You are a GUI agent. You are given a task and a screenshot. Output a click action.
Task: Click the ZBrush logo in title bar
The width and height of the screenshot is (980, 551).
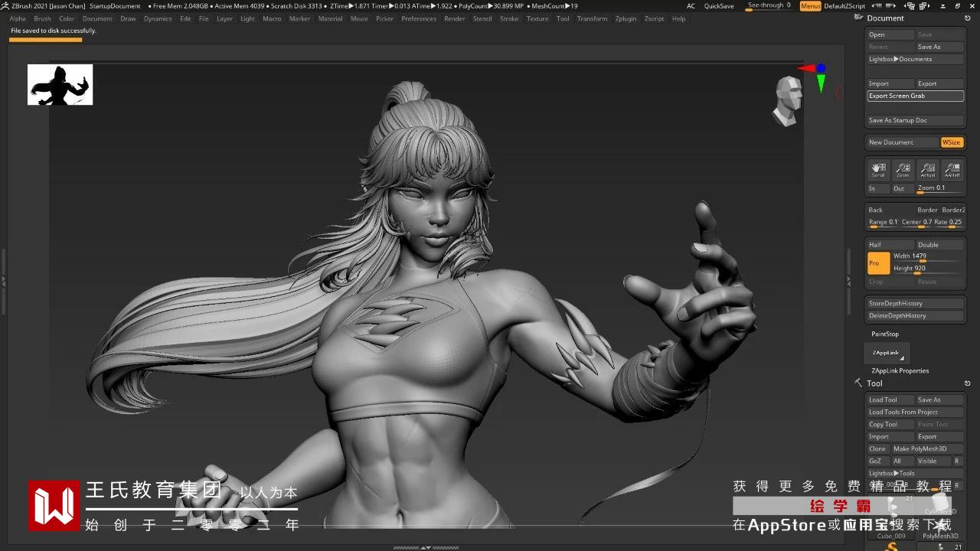pos(5,5)
